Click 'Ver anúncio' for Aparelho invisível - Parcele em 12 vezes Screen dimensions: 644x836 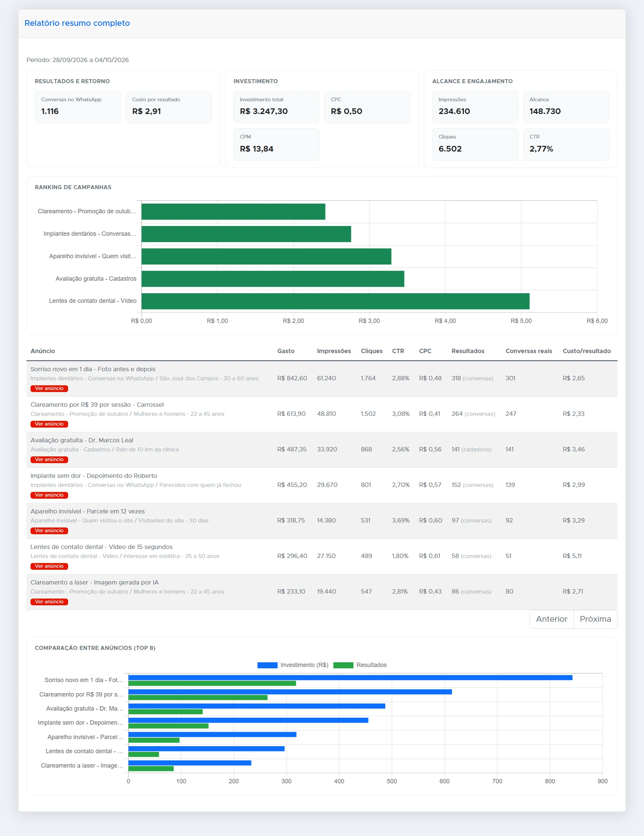[49, 531]
